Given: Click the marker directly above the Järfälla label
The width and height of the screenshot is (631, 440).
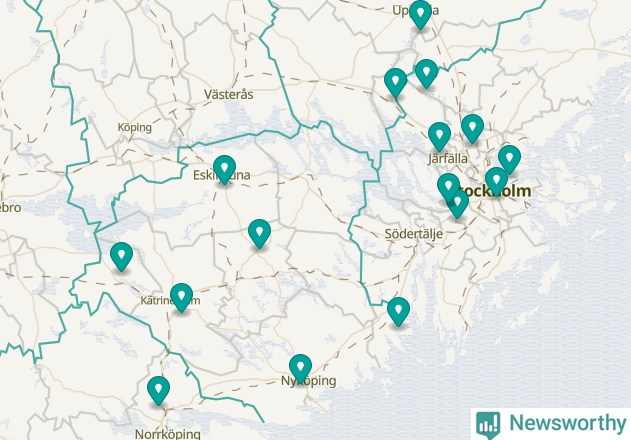Looking at the screenshot, I should tap(439, 137).
